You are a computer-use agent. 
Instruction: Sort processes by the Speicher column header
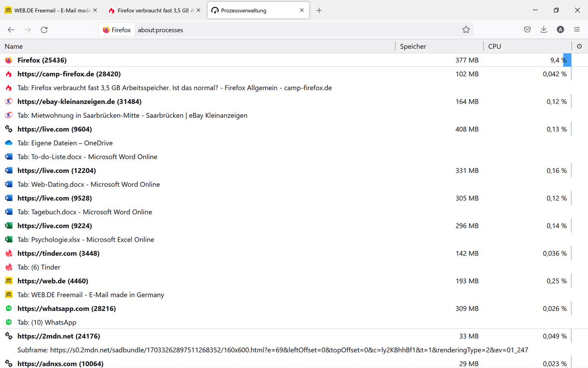(439, 46)
